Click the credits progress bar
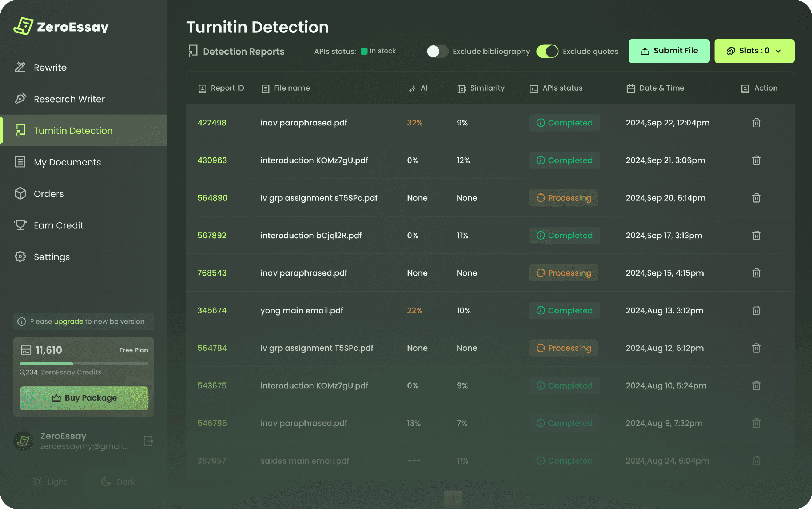This screenshot has height=509, width=812. click(x=84, y=364)
